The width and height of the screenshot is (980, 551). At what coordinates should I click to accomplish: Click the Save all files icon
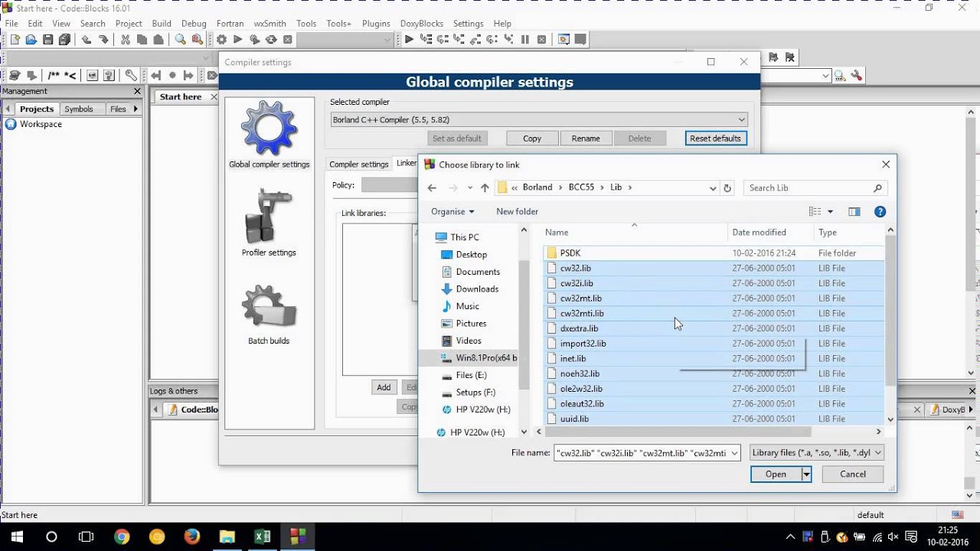(65, 40)
